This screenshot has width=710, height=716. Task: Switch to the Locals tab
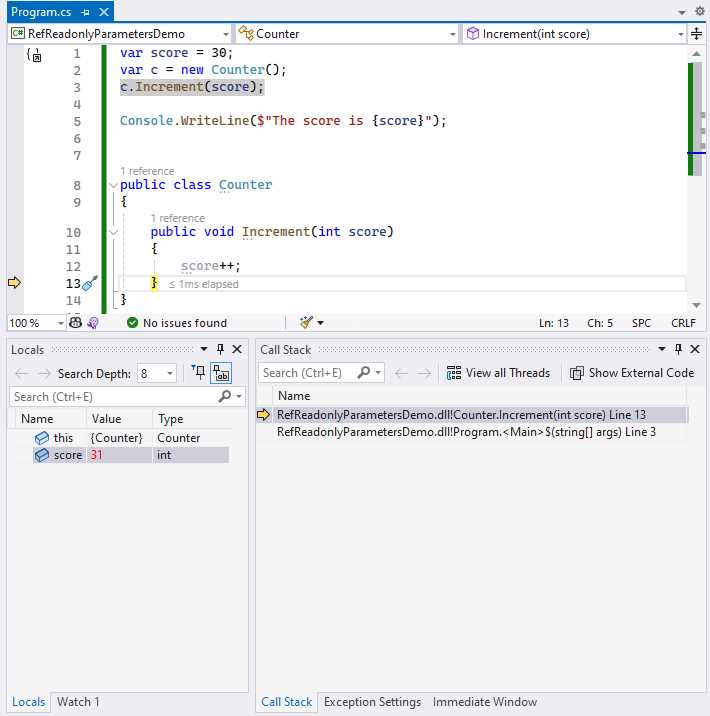[28, 702]
